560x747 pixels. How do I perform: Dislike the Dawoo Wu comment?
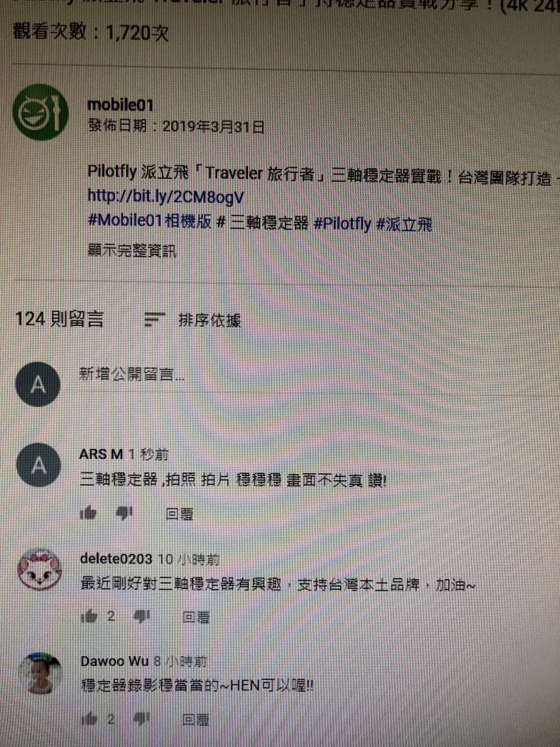[142, 718]
